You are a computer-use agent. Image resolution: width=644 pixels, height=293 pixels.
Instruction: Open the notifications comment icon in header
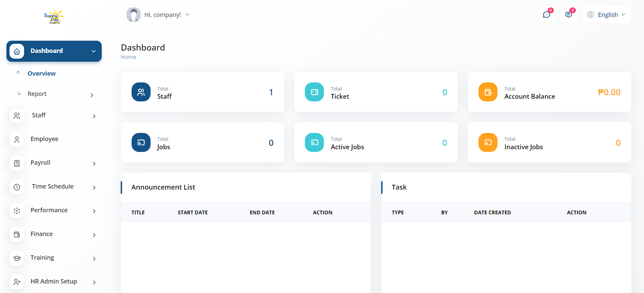coord(568,15)
